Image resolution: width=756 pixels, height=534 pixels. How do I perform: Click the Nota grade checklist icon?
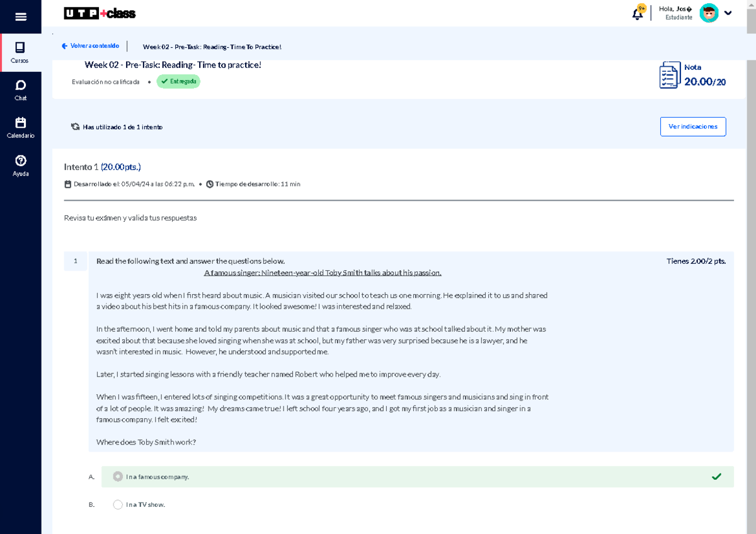[669, 76]
